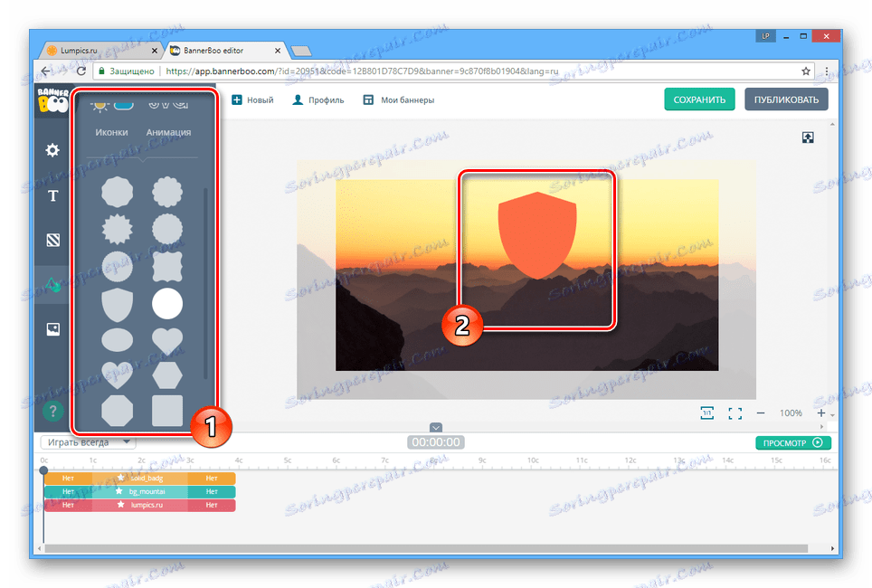872x588 pixels.
Task: Open the Профиль menu
Action: click(318, 100)
